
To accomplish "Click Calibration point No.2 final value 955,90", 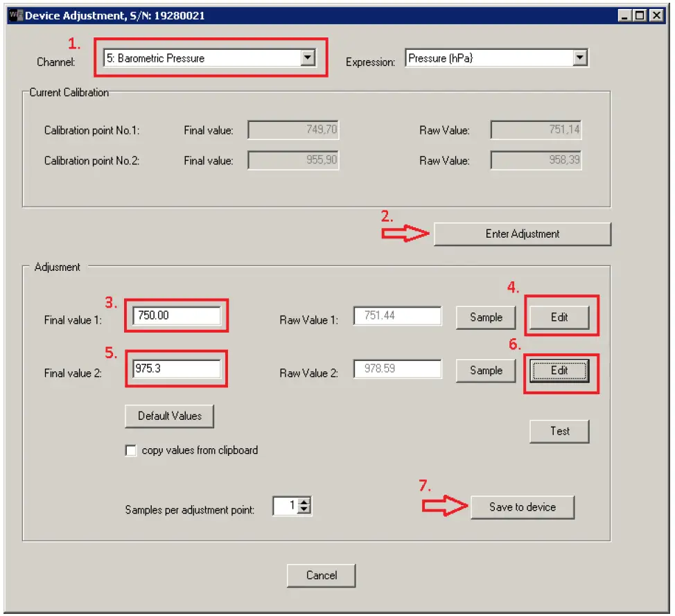I will tap(293, 160).
